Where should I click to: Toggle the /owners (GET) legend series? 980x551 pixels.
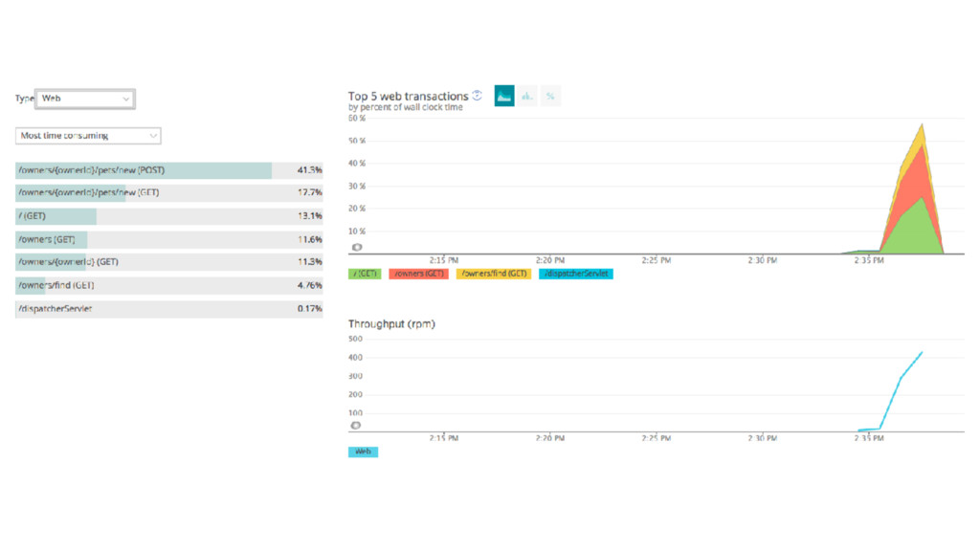point(419,274)
